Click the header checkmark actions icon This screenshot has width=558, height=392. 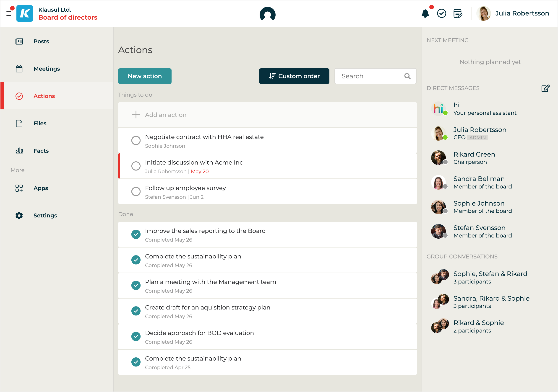(441, 13)
